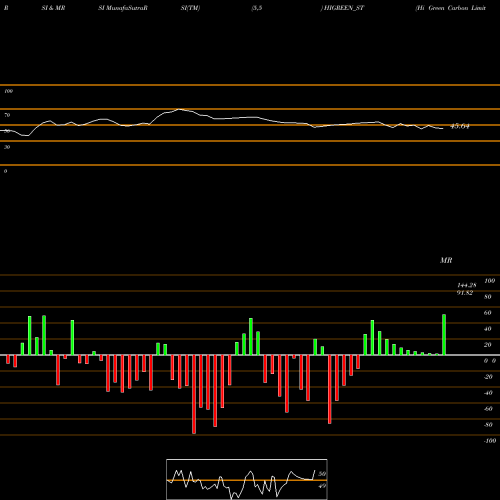Click the longest red bar reaching near -100

coord(194,394)
